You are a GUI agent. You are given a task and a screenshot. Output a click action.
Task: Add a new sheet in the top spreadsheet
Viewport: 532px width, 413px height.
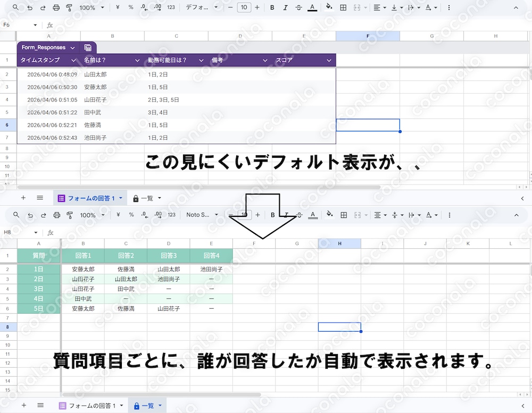point(23,198)
